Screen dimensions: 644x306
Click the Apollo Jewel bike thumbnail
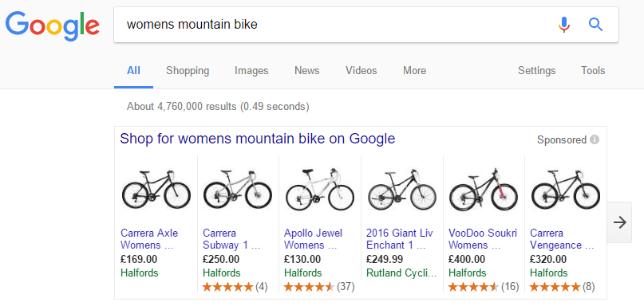click(319, 189)
